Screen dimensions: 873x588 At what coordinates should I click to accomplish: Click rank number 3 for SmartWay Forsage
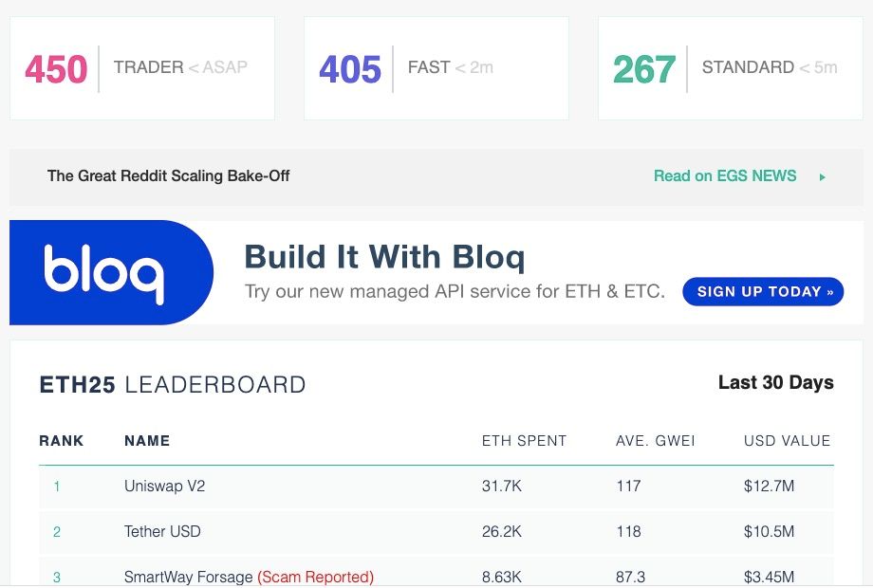coord(57,578)
